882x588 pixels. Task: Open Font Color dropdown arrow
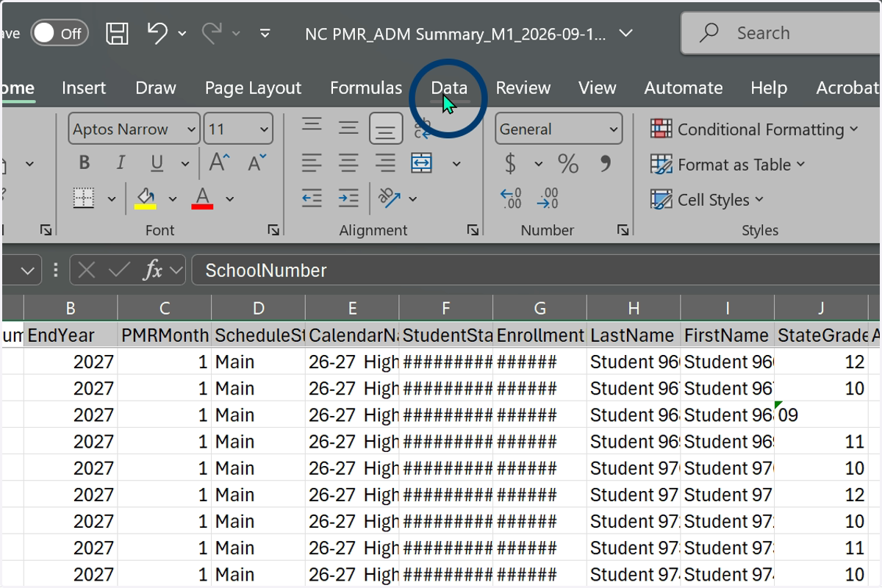point(230,198)
